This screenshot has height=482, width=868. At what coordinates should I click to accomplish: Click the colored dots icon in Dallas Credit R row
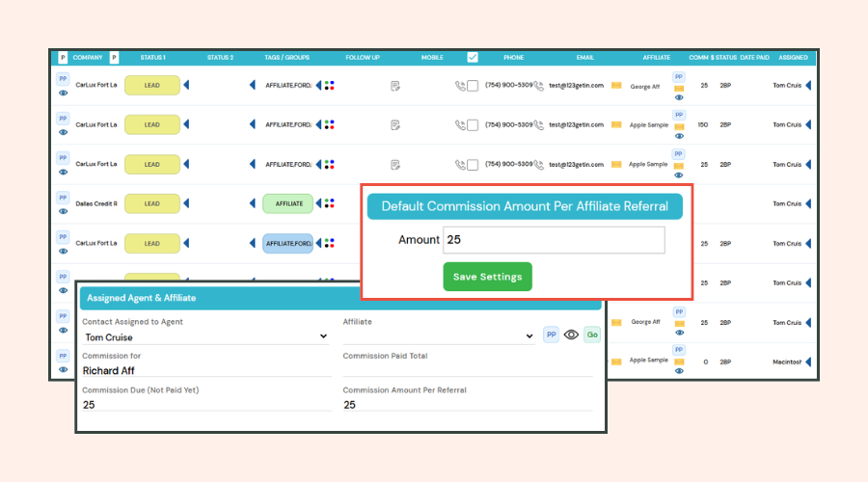click(x=330, y=203)
